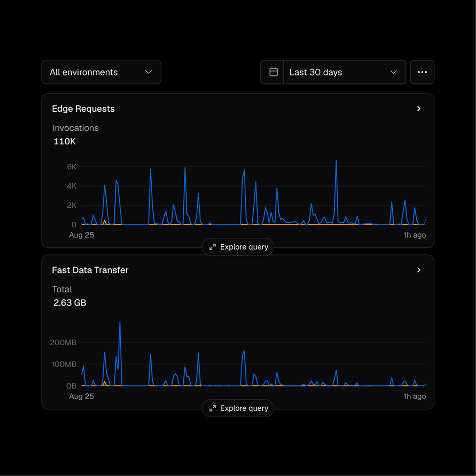Expand Fast Data Transfer with its chevron arrow
This screenshot has width=476, height=476.
419,270
